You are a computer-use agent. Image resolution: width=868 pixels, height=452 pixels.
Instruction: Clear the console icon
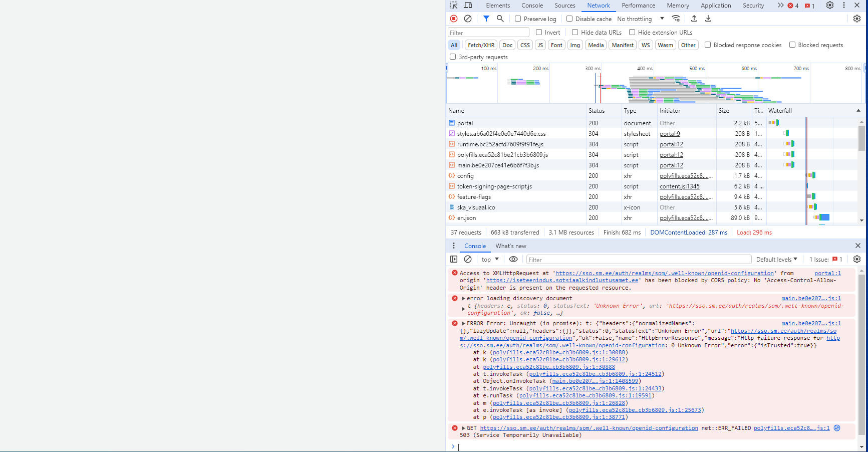[x=468, y=259]
